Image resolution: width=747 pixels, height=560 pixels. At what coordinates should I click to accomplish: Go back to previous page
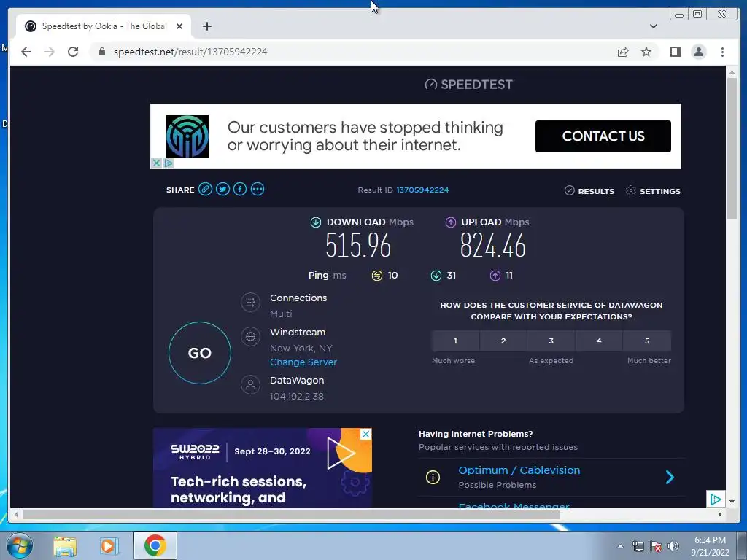point(26,52)
